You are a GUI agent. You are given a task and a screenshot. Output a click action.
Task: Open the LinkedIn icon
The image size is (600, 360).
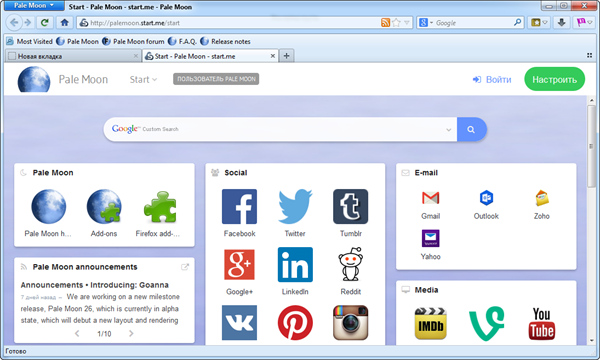click(295, 265)
